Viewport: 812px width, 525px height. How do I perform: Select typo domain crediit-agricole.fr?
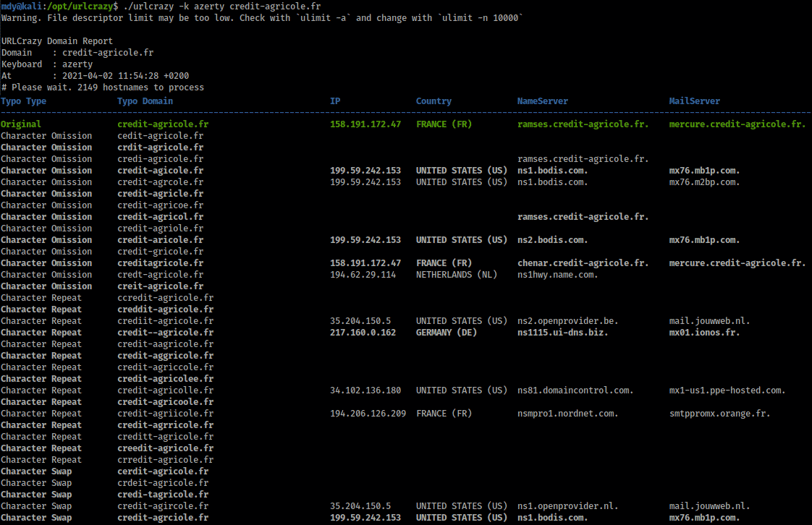[x=166, y=321]
